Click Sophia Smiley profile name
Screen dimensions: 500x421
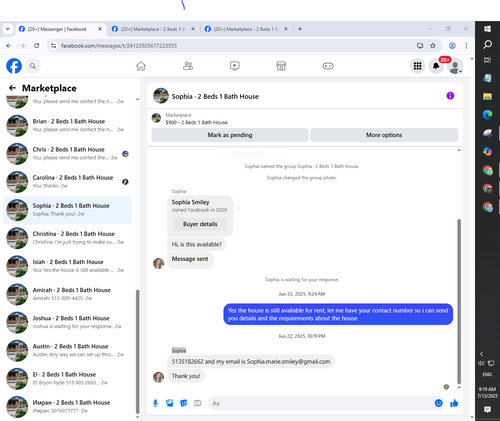[190, 202]
